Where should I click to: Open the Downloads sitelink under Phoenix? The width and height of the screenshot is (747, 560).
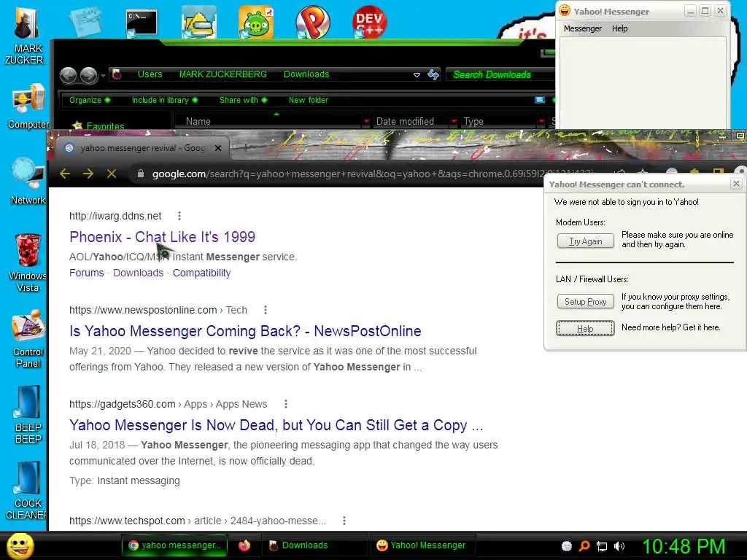tap(138, 273)
